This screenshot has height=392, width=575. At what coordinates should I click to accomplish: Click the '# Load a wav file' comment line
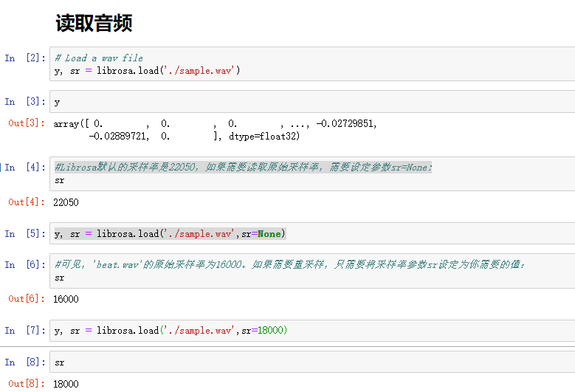point(99,58)
